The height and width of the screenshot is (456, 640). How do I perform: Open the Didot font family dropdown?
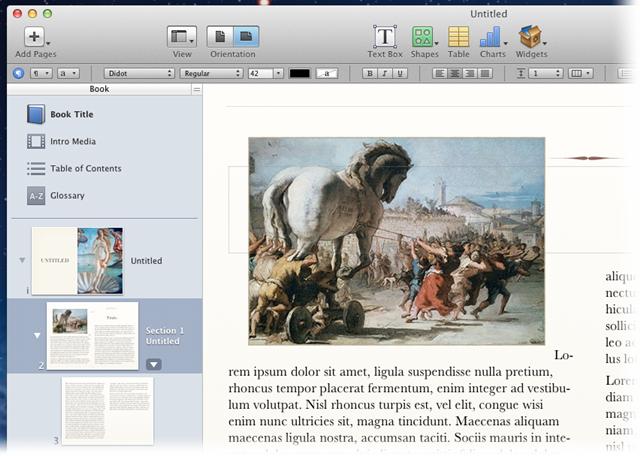[x=139, y=73]
